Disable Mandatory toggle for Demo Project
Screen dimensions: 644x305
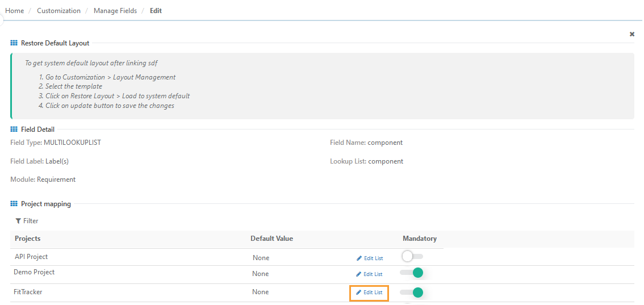pyautogui.click(x=412, y=272)
